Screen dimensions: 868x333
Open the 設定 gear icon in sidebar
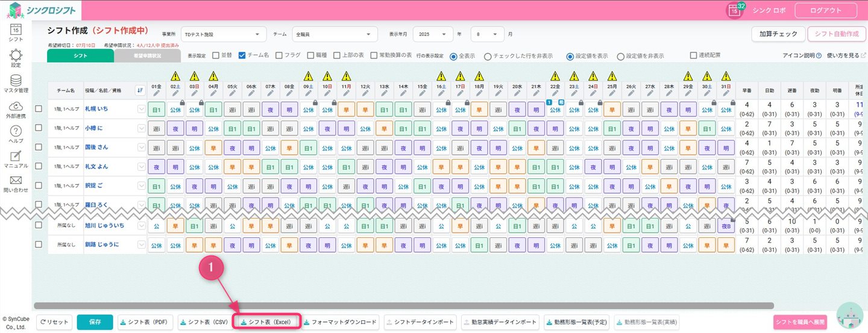[x=16, y=56]
